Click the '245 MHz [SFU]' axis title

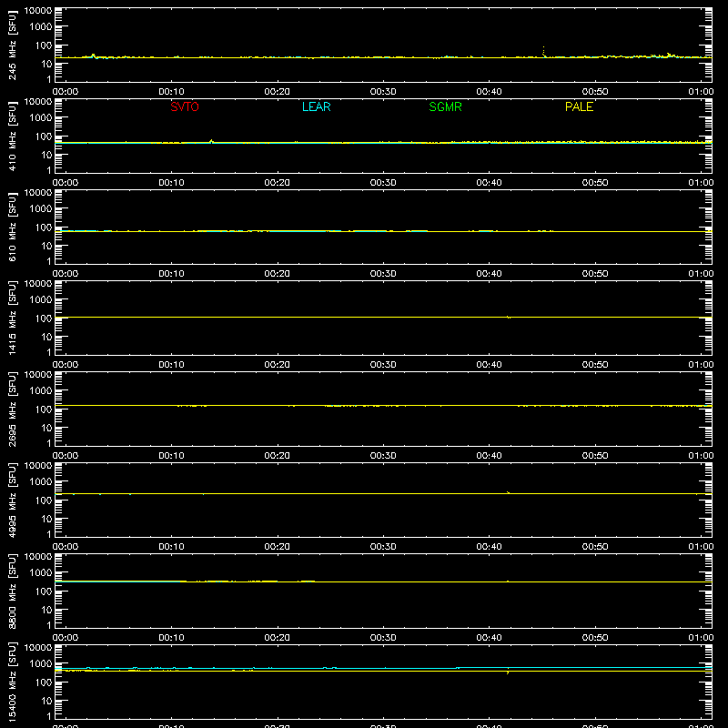(13, 45)
